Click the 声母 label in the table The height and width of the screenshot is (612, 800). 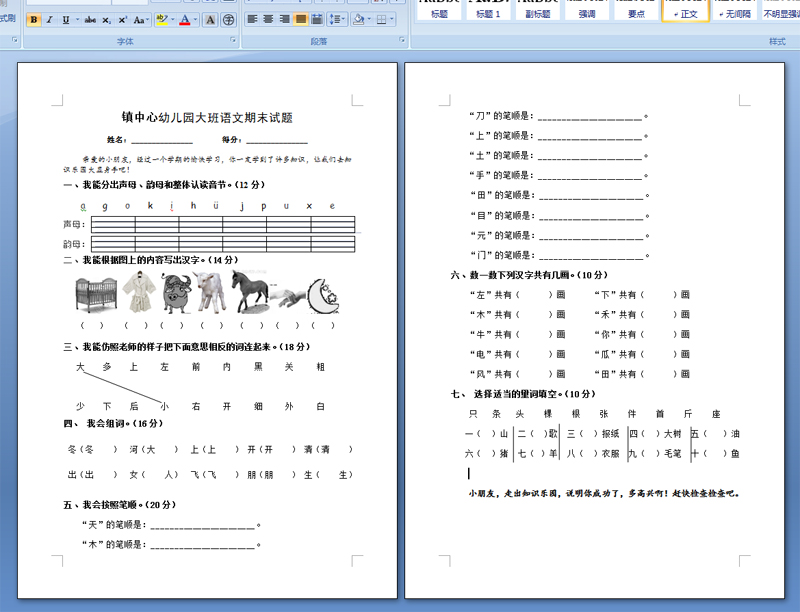click(72, 224)
